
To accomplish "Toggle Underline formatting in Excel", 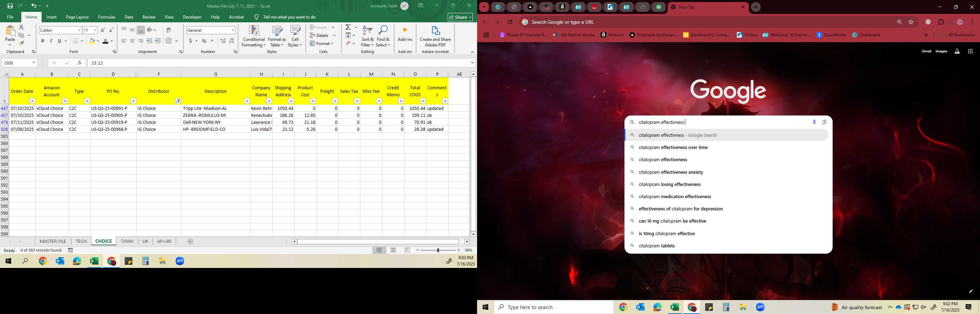I will [x=59, y=41].
